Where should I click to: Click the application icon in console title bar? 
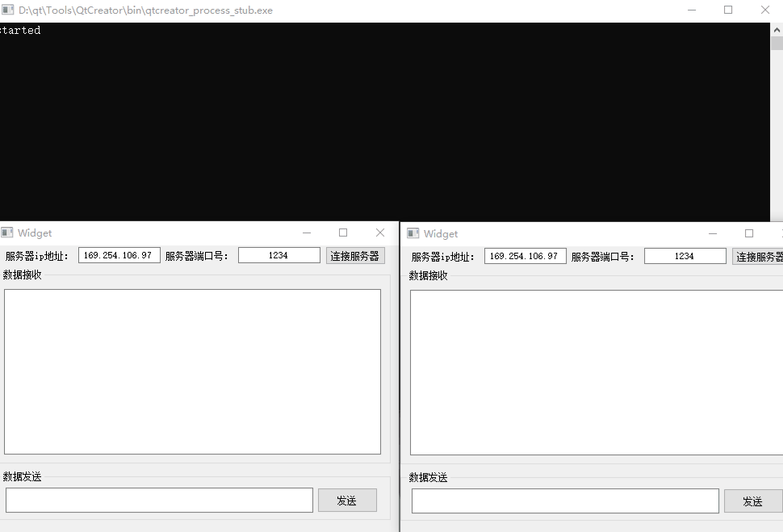point(9,10)
